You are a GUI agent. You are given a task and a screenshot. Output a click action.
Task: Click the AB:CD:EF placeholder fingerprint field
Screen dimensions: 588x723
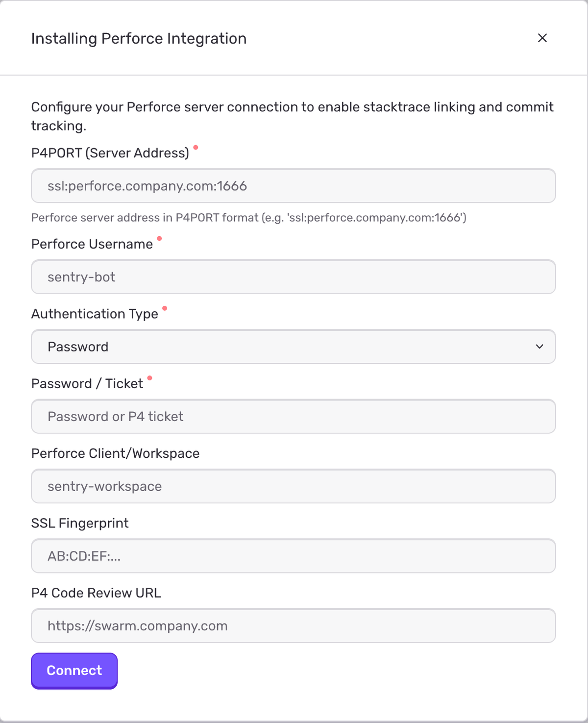coord(293,556)
